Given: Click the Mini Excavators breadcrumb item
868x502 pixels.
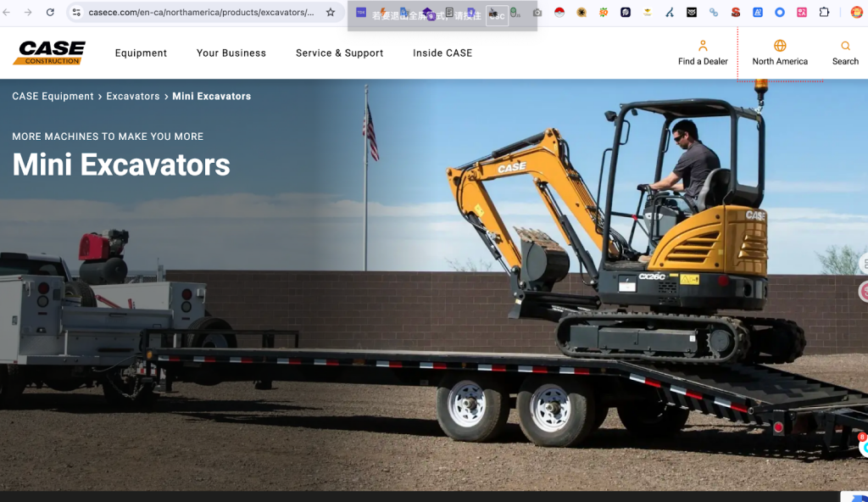Looking at the screenshot, I should (x=211, y=97).
